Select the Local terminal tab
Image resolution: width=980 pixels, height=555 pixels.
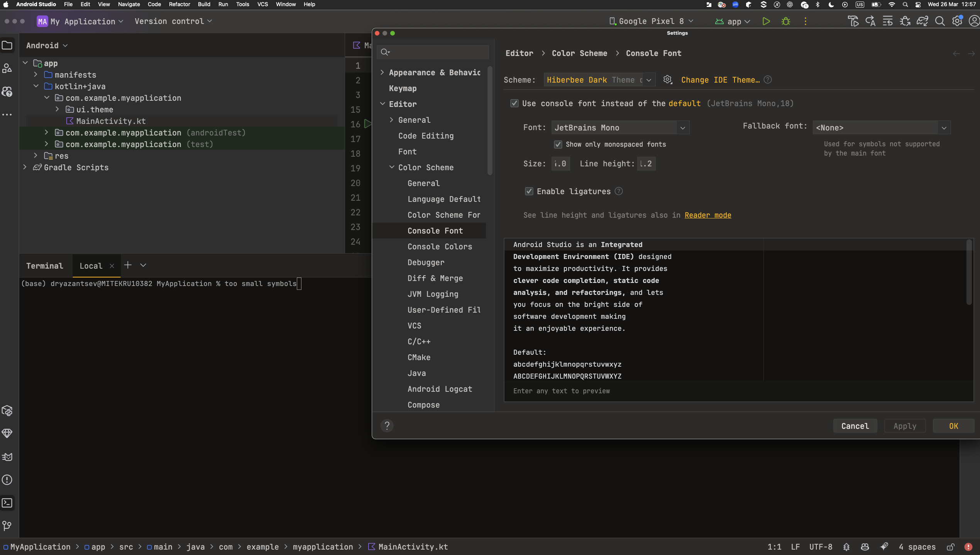coord(91,266)
